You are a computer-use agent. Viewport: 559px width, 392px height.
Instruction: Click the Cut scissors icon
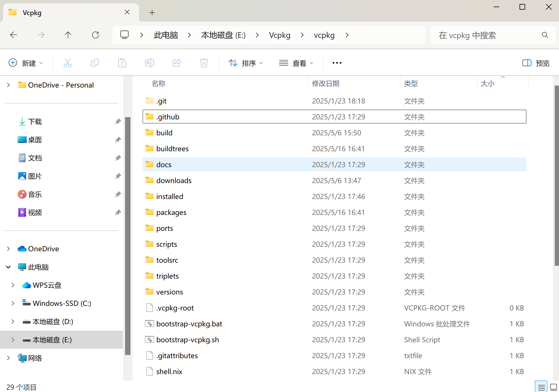click(67, 63)
